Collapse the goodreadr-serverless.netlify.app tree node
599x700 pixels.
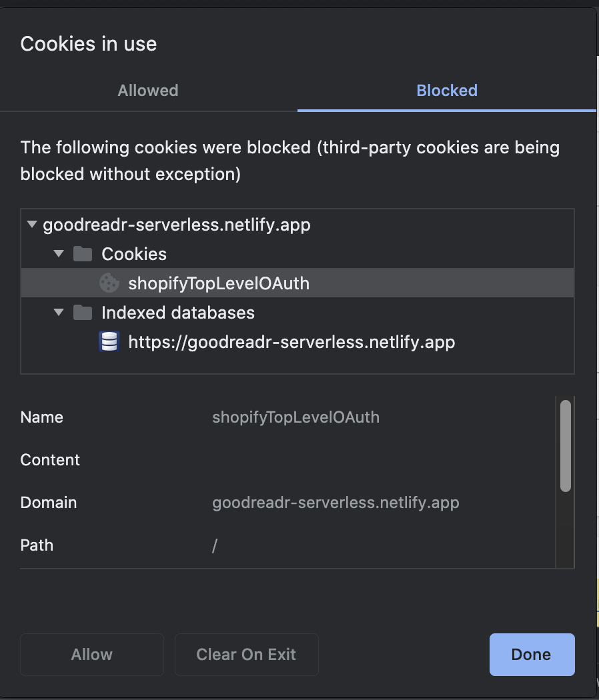(x=31, y=224)
